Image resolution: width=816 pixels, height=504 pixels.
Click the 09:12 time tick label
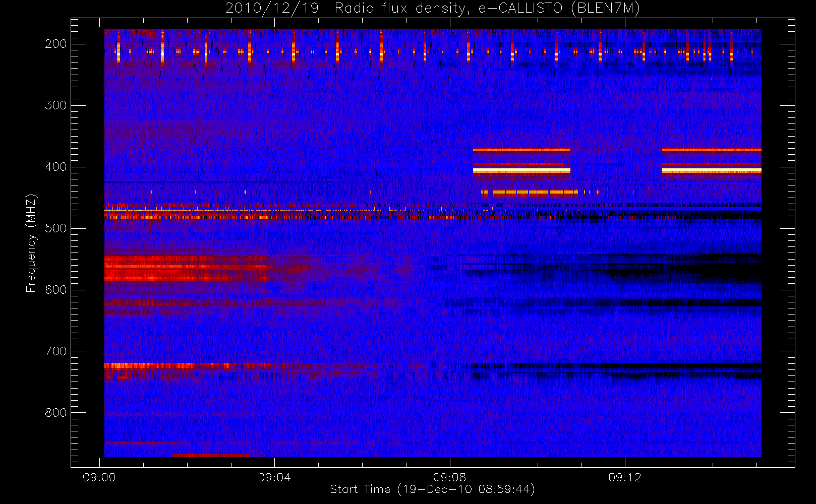coord(625,477)
